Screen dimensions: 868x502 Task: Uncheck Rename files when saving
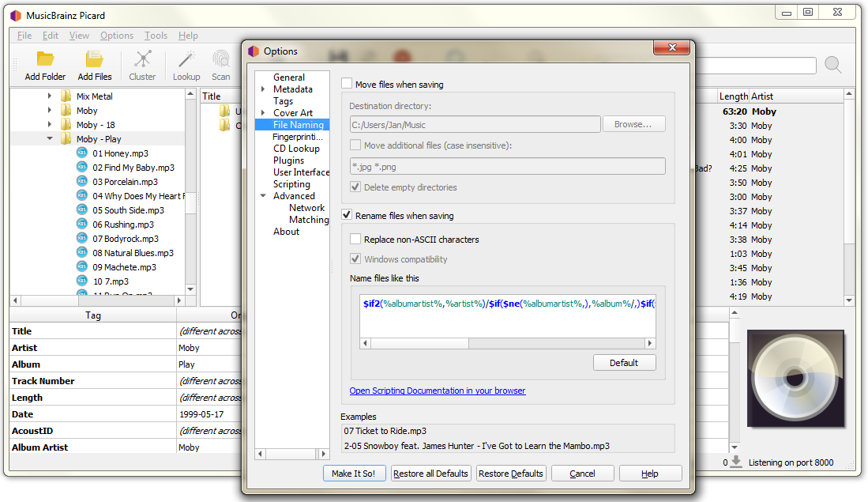[347, 215]
